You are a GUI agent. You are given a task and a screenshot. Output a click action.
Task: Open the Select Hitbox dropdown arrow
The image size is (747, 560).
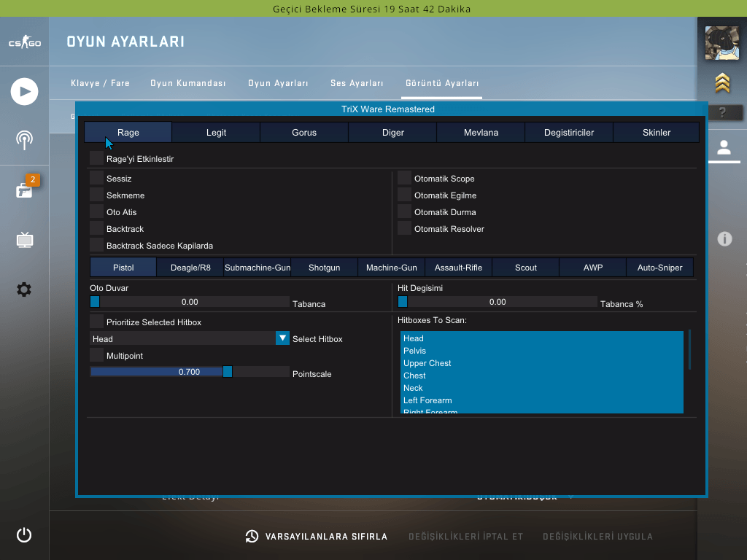282,338
